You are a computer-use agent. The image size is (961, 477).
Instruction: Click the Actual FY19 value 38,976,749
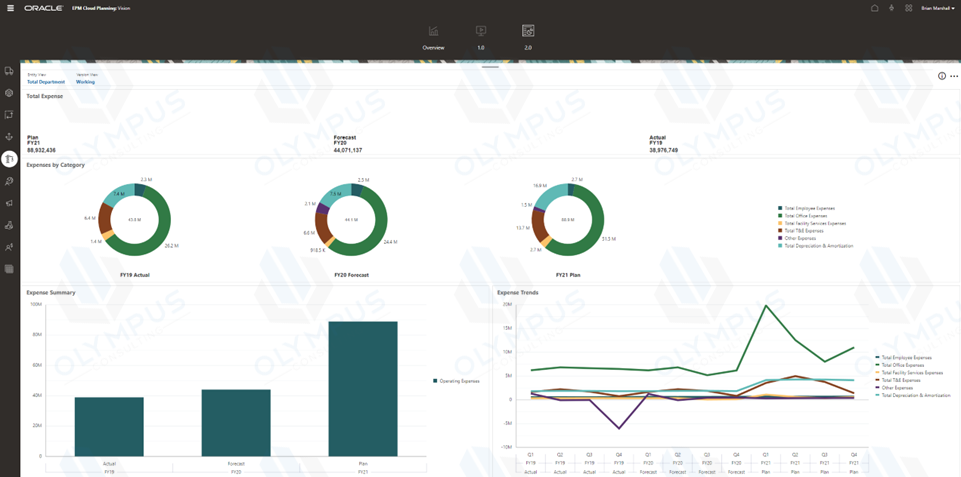click(664, 150)
